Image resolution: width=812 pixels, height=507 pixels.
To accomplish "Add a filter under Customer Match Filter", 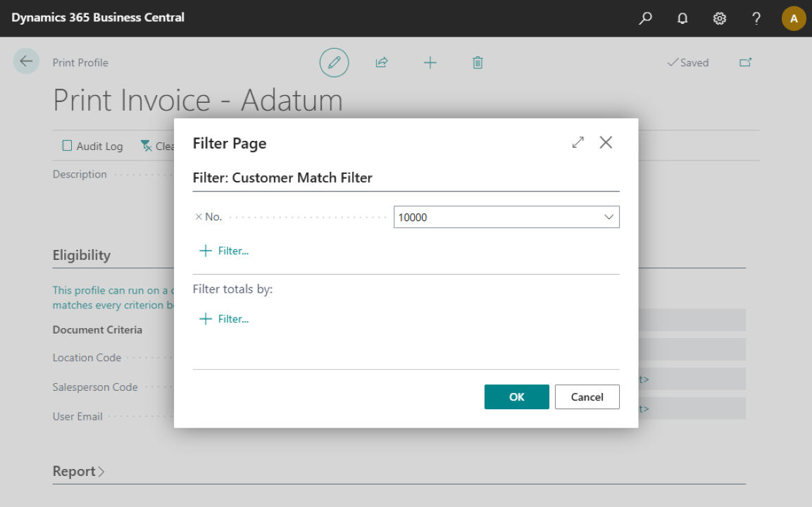I will pyautogui.click(x=224, y=251).
